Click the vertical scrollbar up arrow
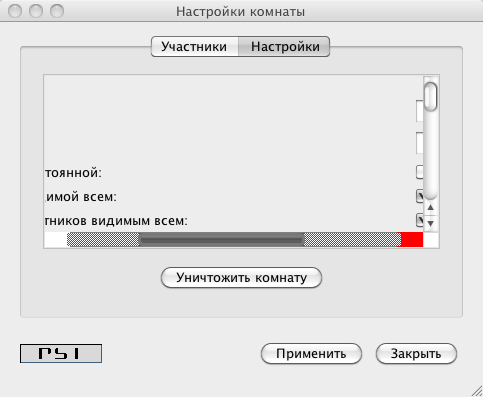483x397 pixels. [x=430, y=208]
